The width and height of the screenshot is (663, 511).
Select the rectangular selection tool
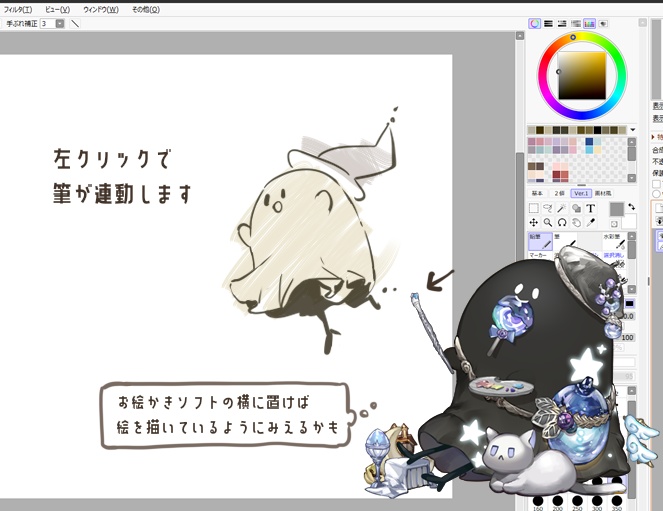point(534,208)
